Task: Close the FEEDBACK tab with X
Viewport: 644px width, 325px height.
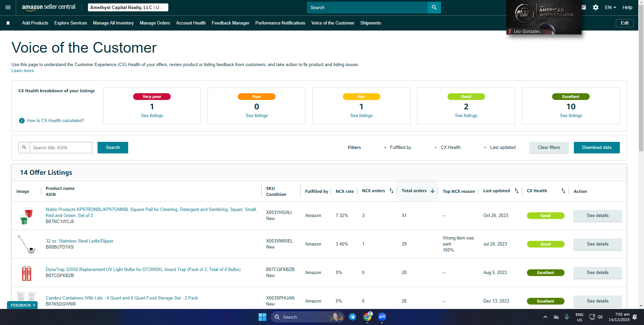Action: pyautogui.click(x=34, y=305)
